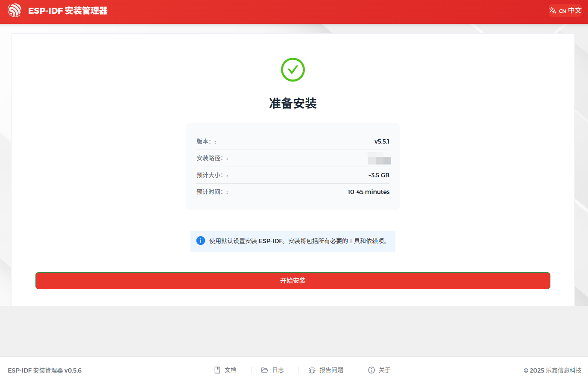
Task: Click the document icon beside 文档
Action: click(x=217, y=370)
